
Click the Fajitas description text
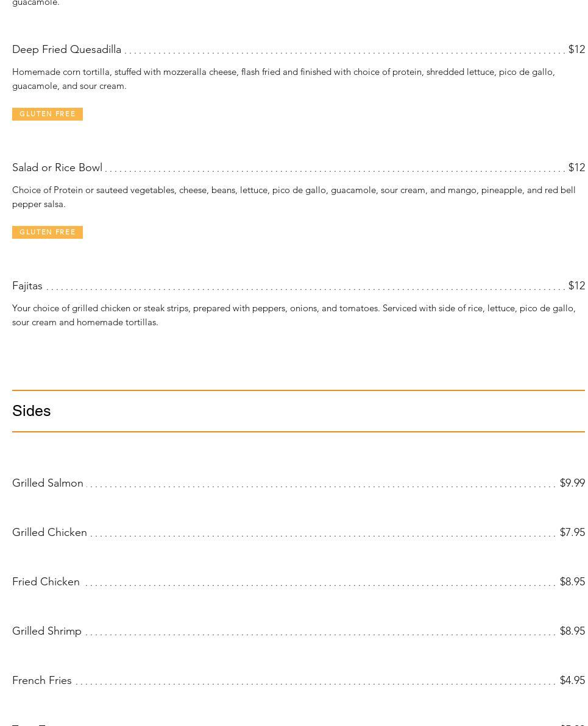tap(294, 315)
